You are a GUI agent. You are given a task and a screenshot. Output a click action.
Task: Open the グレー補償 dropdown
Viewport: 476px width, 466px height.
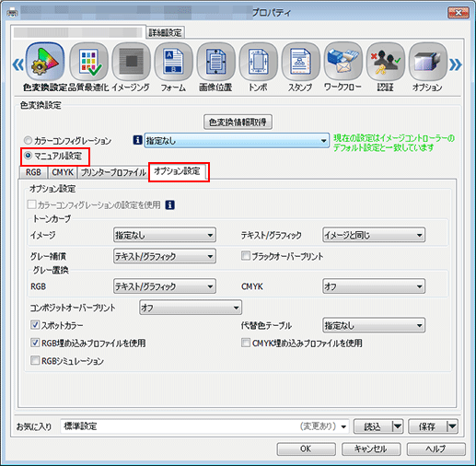(165, 256)
